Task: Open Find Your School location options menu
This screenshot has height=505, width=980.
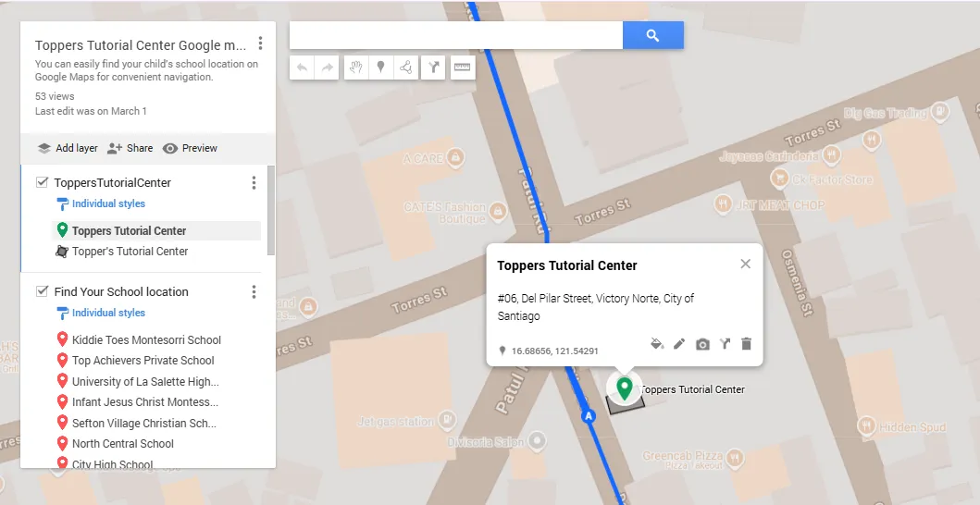Action: [254, 292]
